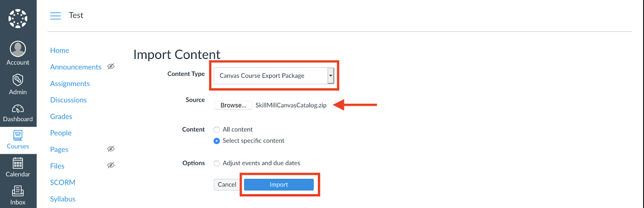644x208 pixels.
Task: Expand the Content Type dropdown
Action: pyautogui.click(x=274, y=76)
